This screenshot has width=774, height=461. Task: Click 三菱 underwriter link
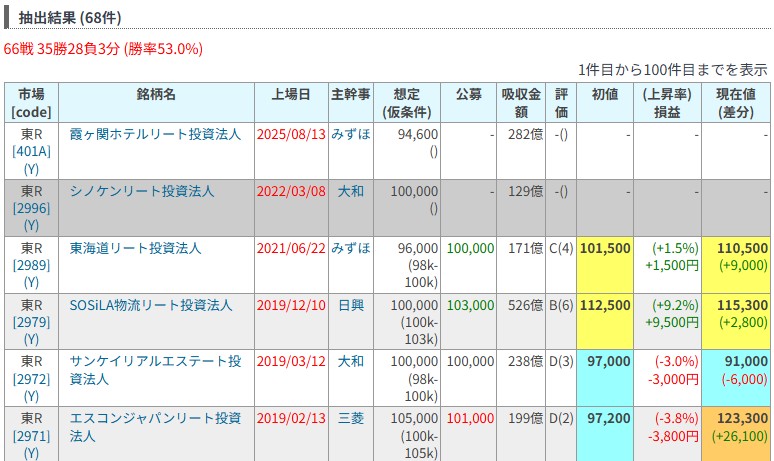click(350, 419)
